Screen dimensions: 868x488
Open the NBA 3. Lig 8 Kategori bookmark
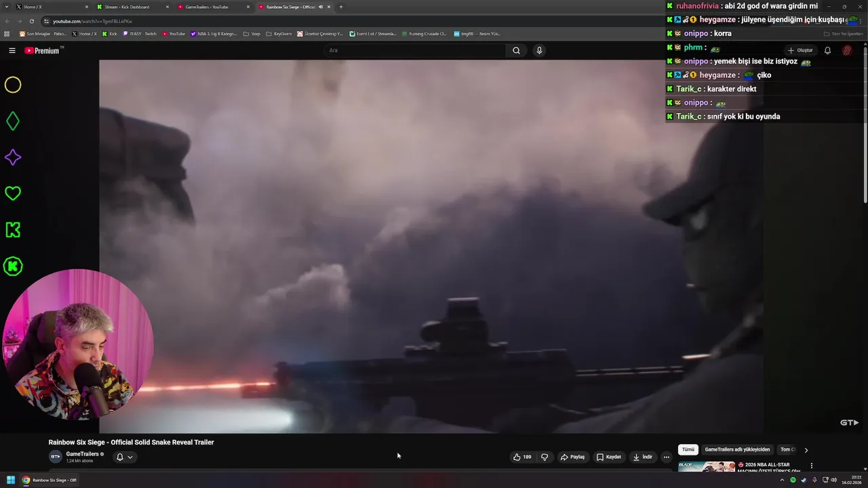click(x=214, y=33)
